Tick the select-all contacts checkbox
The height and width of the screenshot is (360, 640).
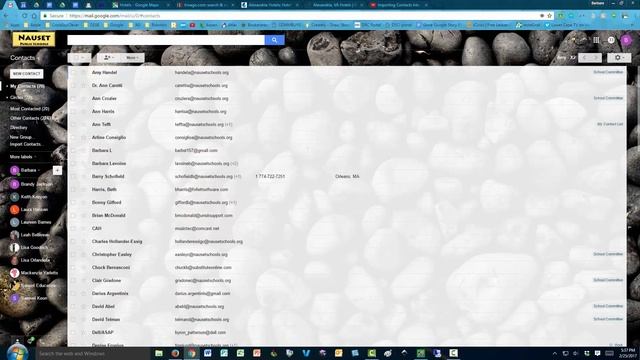[76, 58]
